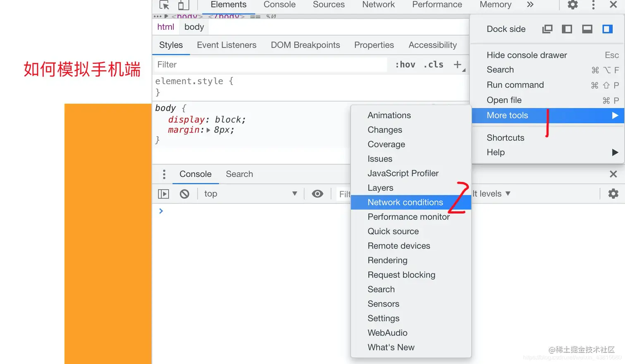
Task: Expand the Help submenu arrow
Action: pos(615,152)
